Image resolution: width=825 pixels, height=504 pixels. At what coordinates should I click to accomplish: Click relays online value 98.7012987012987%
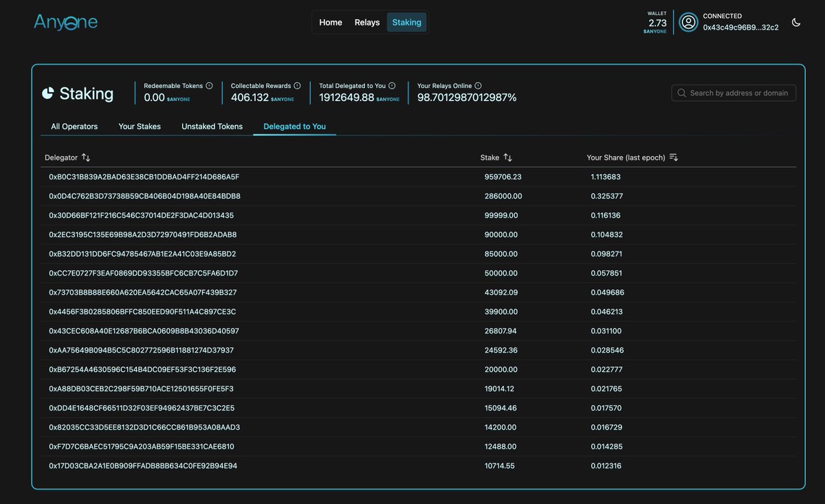click(x=467, y=98)
